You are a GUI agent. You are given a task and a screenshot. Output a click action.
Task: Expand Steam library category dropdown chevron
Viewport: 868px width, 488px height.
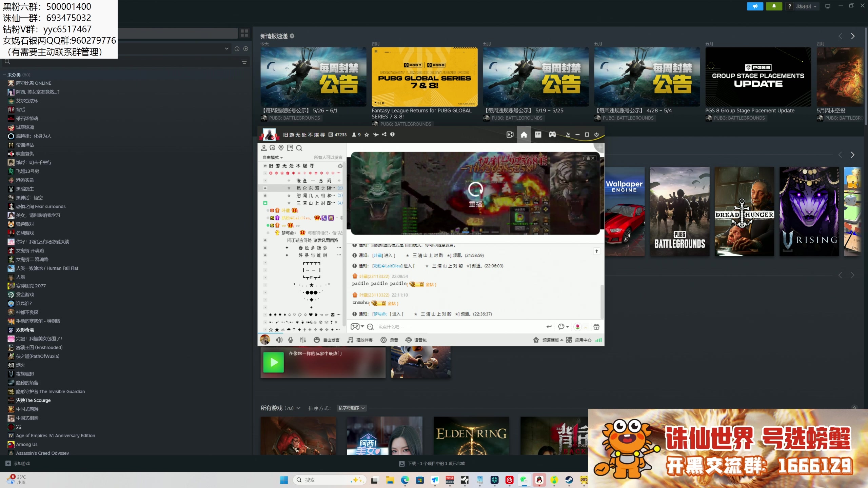(x=226, y=49)
